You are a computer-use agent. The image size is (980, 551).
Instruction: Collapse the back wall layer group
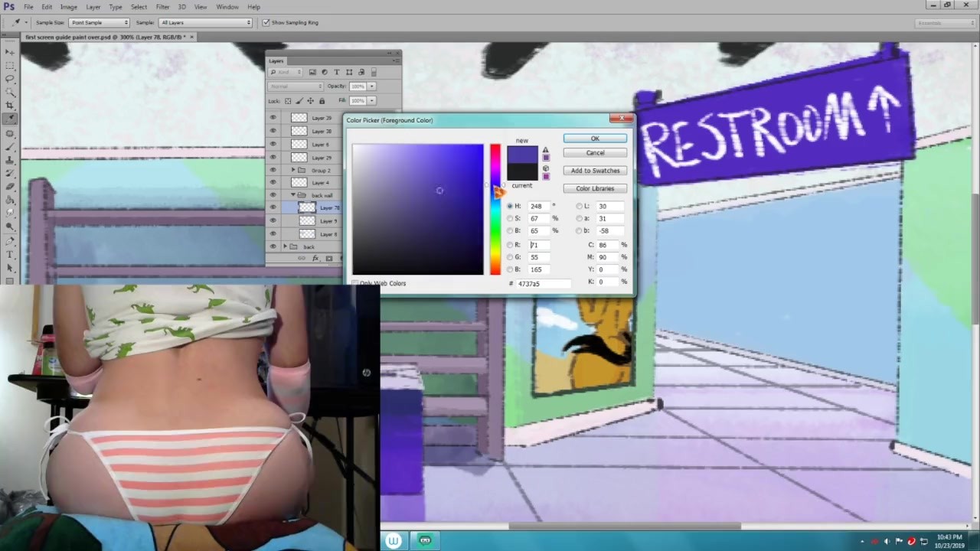(292, 195)
